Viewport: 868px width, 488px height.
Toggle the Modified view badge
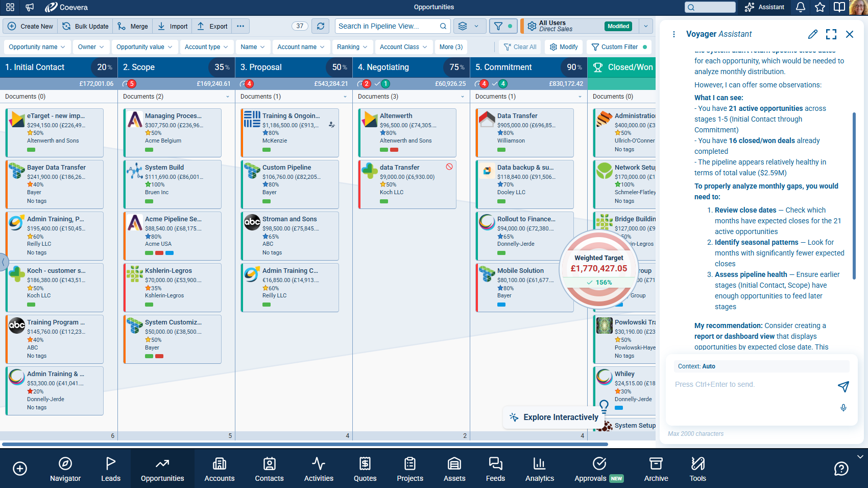(x=618, y=26)
